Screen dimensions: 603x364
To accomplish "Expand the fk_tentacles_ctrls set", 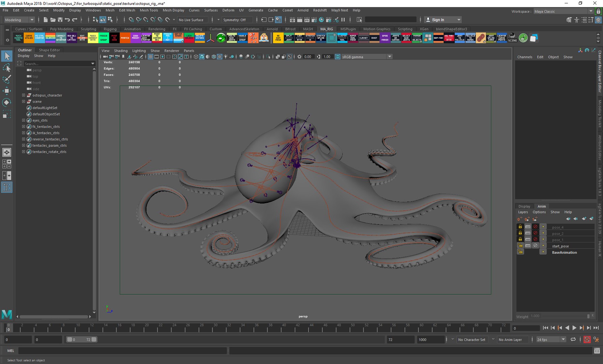I will (24, 126).
